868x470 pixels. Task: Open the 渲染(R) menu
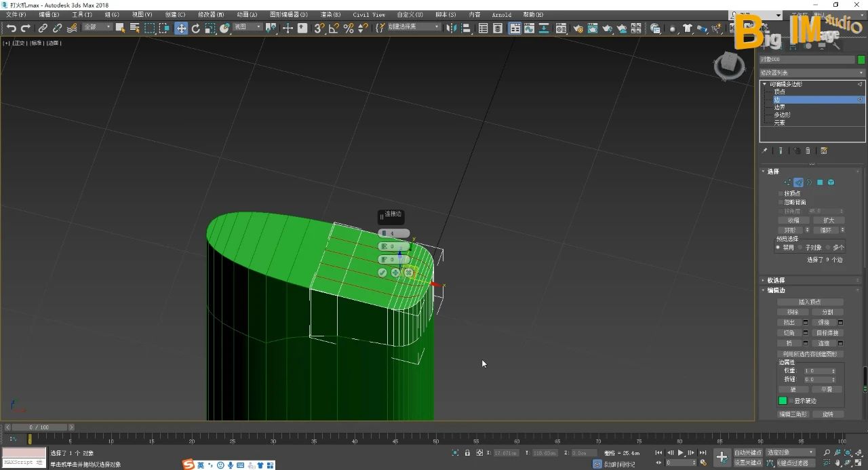(330, 14)
